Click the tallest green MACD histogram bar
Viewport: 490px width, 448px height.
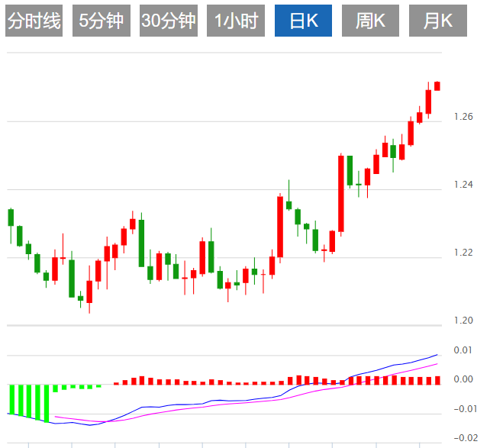(x=47, y=404)
